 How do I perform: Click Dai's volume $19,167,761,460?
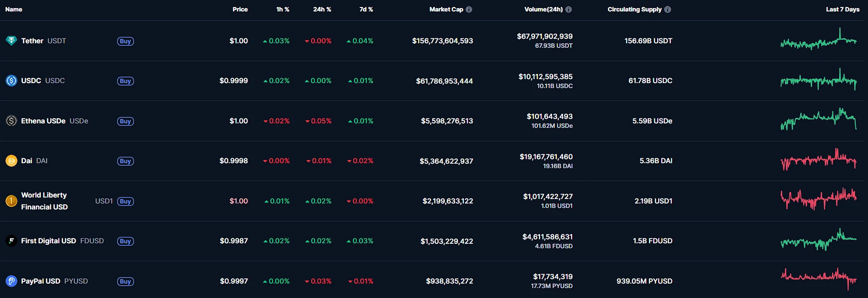[546, 157]
